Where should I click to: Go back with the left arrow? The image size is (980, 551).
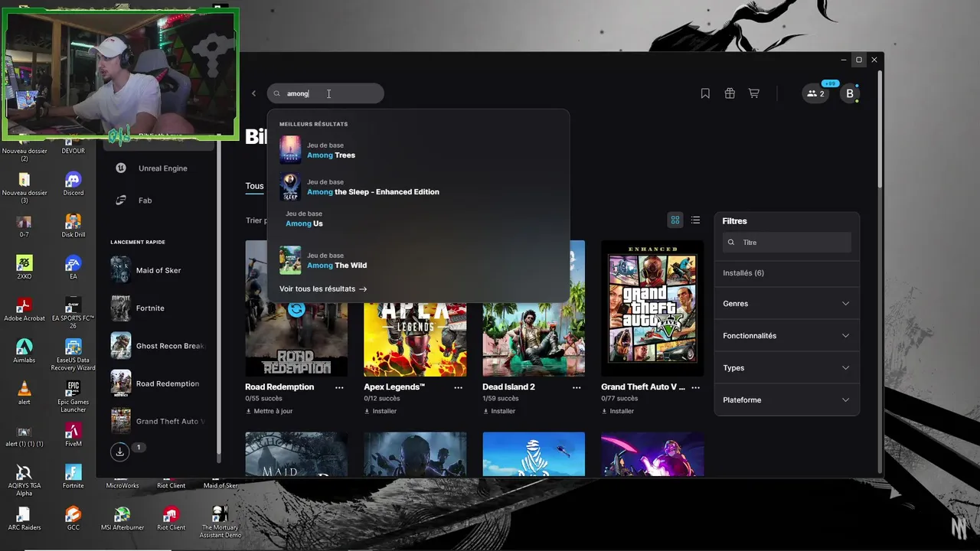coord(254,93)
